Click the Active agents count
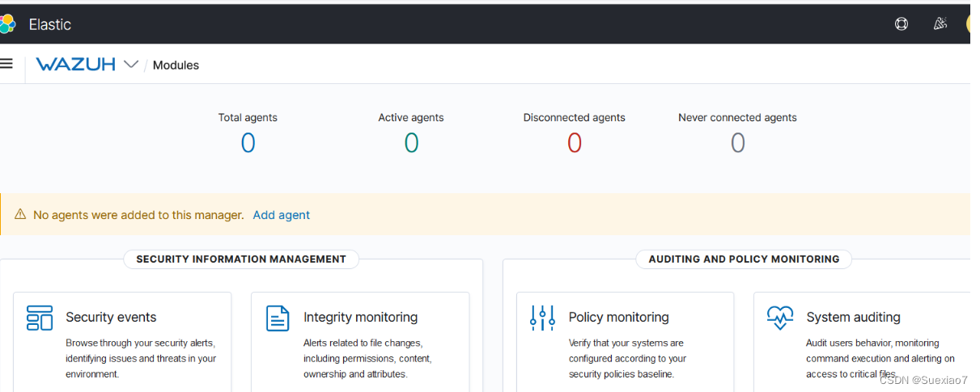Image resolution: width=980 pixels, height=392 pixels. (411, 143)
